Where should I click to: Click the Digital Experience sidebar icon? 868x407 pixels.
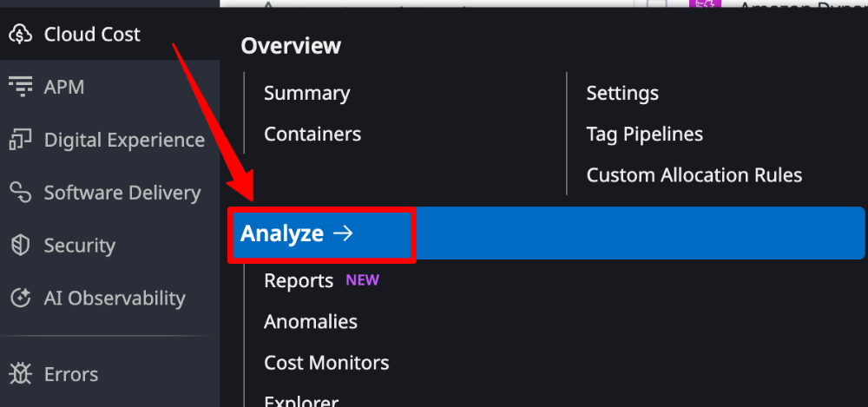20,140
